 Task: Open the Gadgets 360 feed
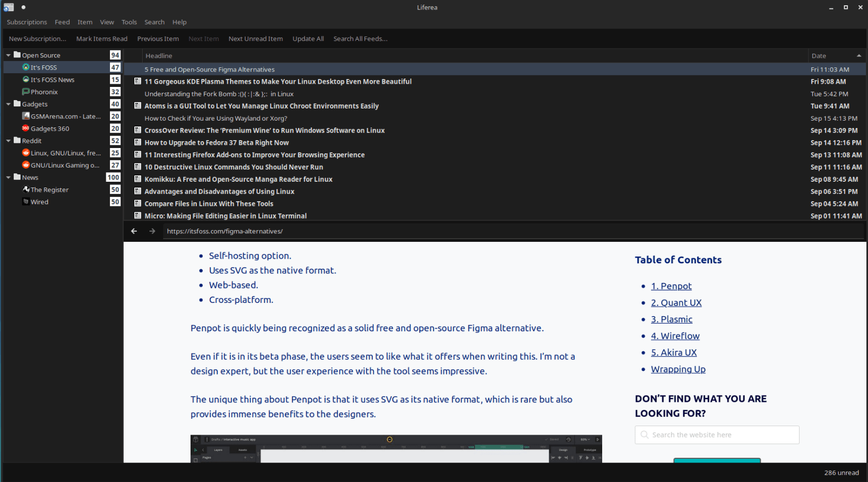(50, 129)
